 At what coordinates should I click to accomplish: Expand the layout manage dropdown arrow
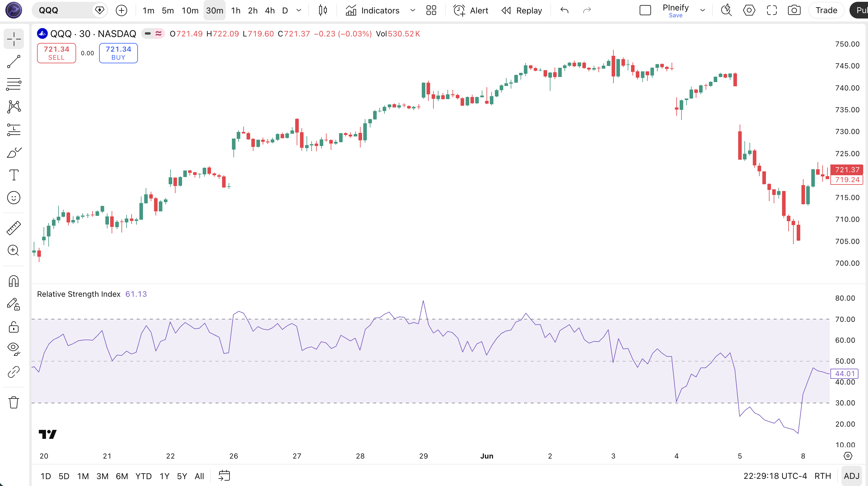(x=703, y=10)
